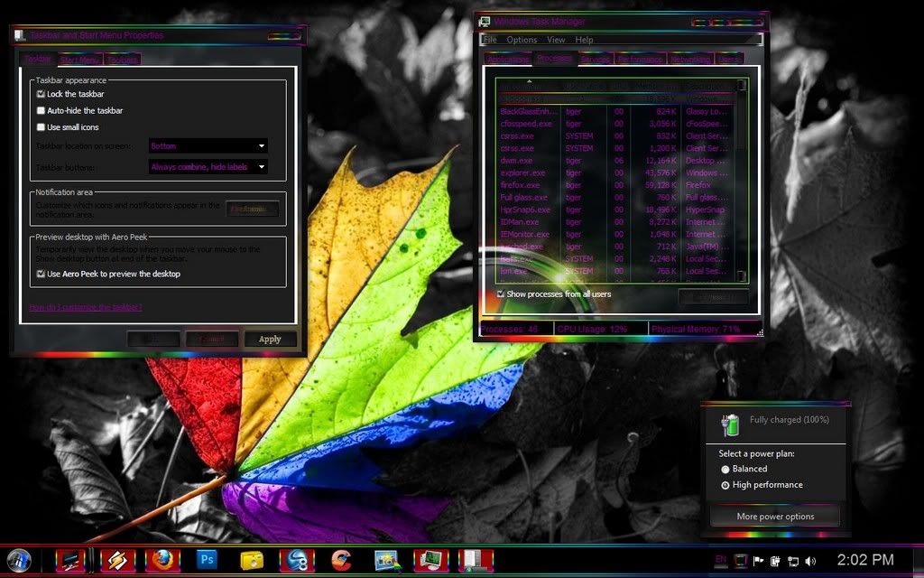
Task: Switch to the Start Menu tab
Action: pyautogui.click(x=79, y=60)
